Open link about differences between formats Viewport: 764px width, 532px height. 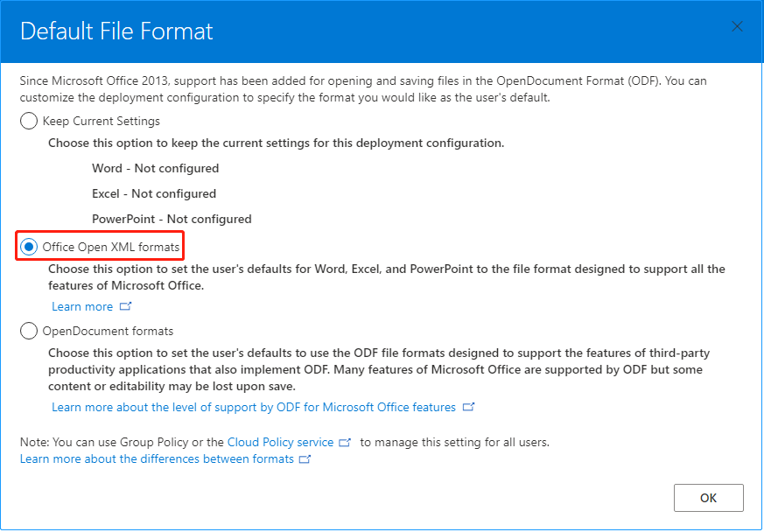157,458
